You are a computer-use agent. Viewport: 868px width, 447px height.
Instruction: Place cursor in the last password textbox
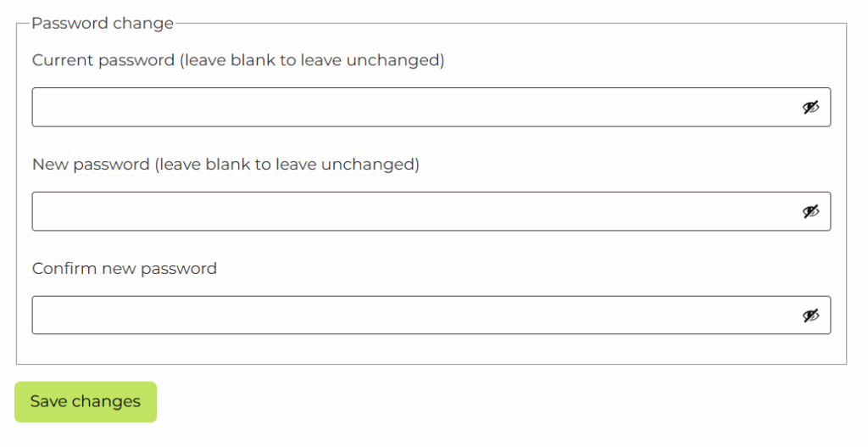(407, 316)
